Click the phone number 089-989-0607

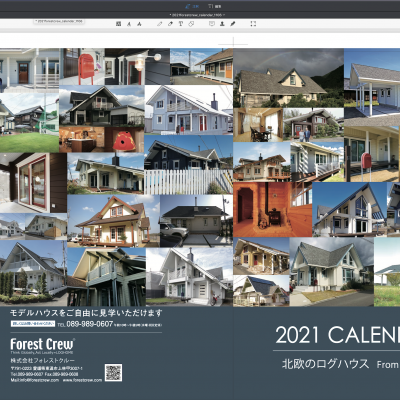(90, 324)
